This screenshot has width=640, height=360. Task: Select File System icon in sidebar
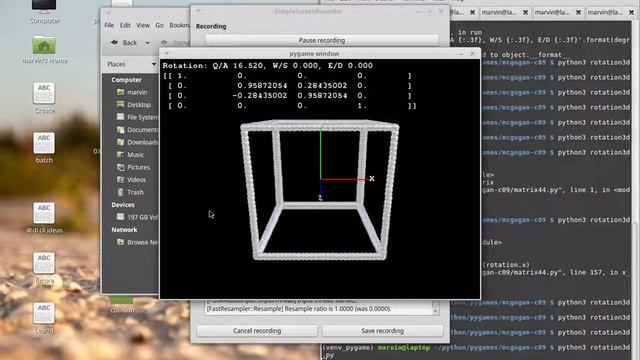120,117
